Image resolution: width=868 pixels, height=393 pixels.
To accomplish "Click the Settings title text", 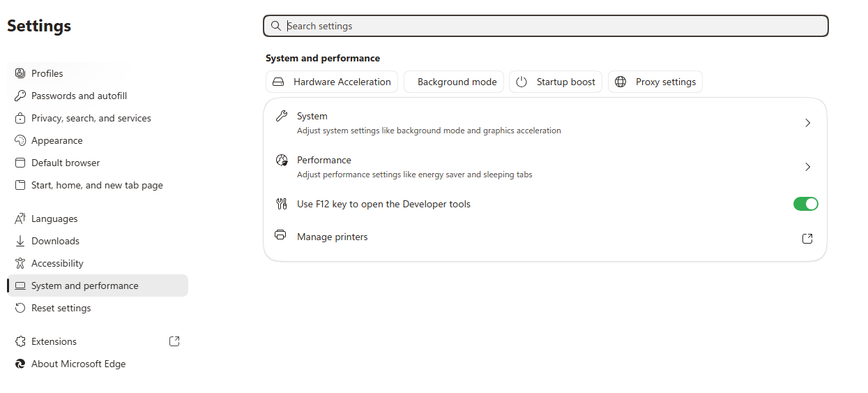I will pyautogui.click(x=39, y=26).
